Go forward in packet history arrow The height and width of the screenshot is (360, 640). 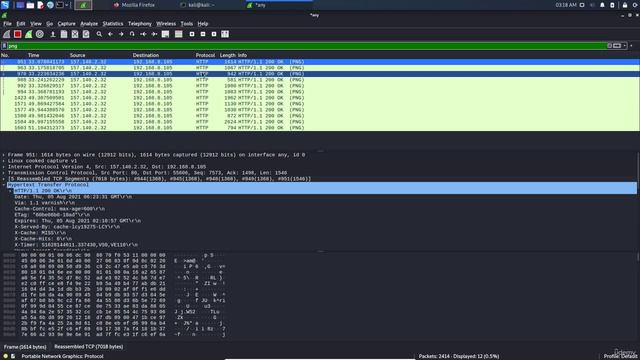click(121, 34)
